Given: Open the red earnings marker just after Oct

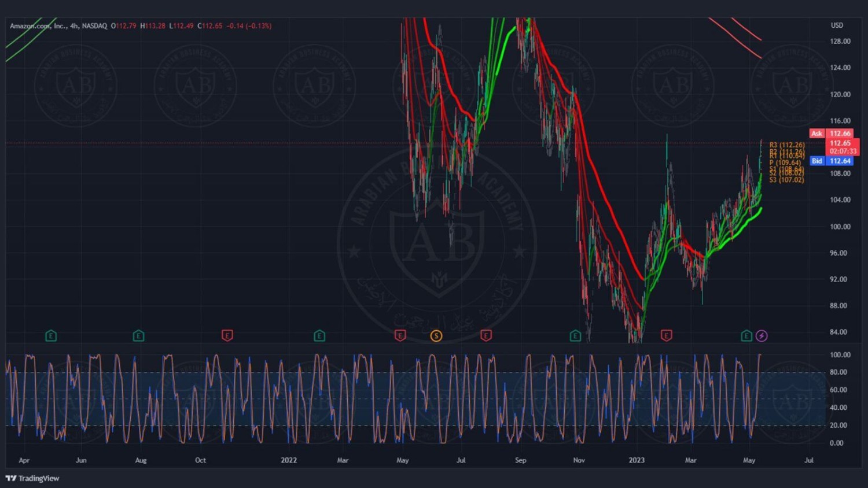Looking at the screenshot, I should (x=227, y=335).
